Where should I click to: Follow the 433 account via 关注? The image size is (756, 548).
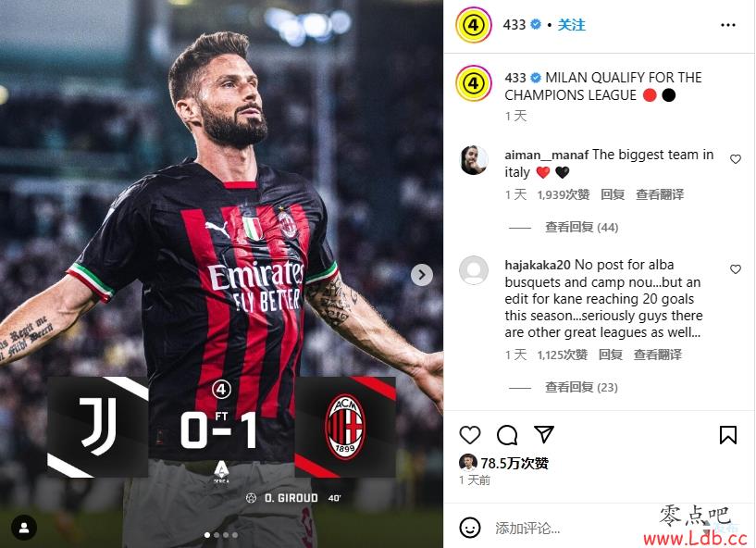tap(571, 25)
